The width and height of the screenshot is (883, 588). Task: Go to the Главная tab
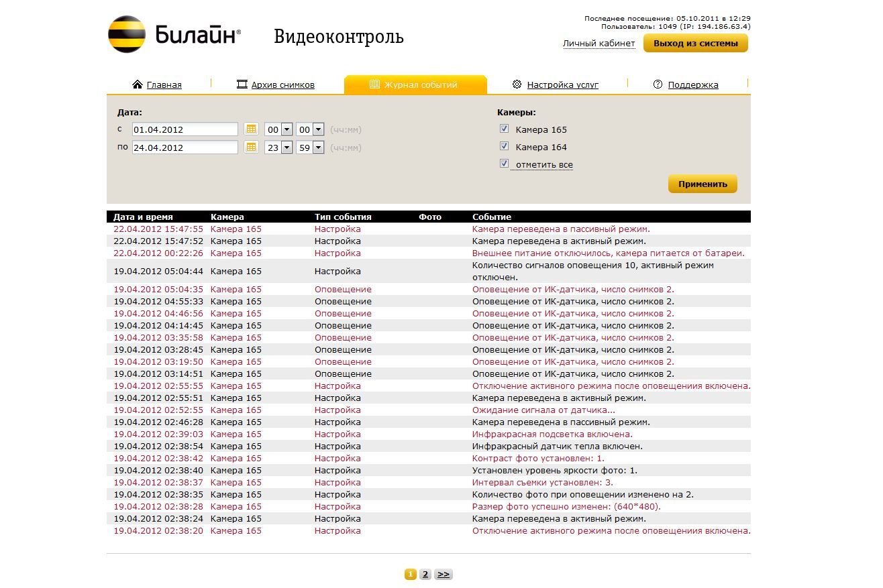164,84
